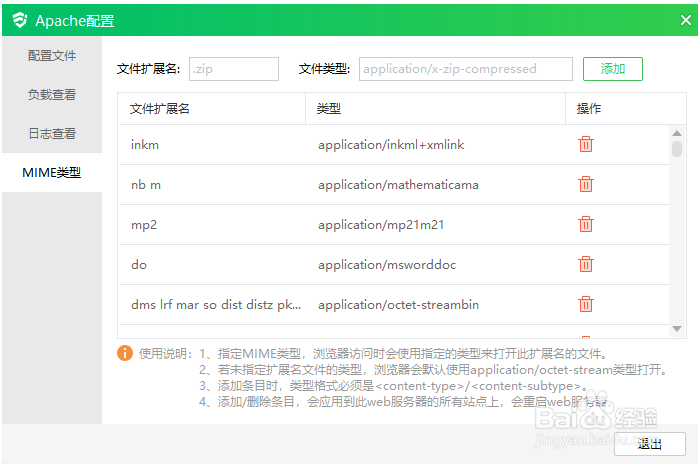Click the scrollbar down arrow
698x464 pixels.
677,329
